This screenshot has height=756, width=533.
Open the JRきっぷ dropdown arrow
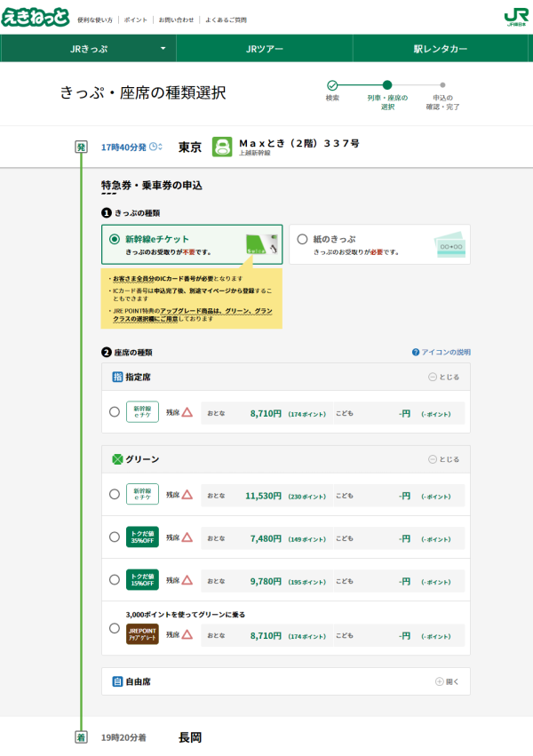163,48
